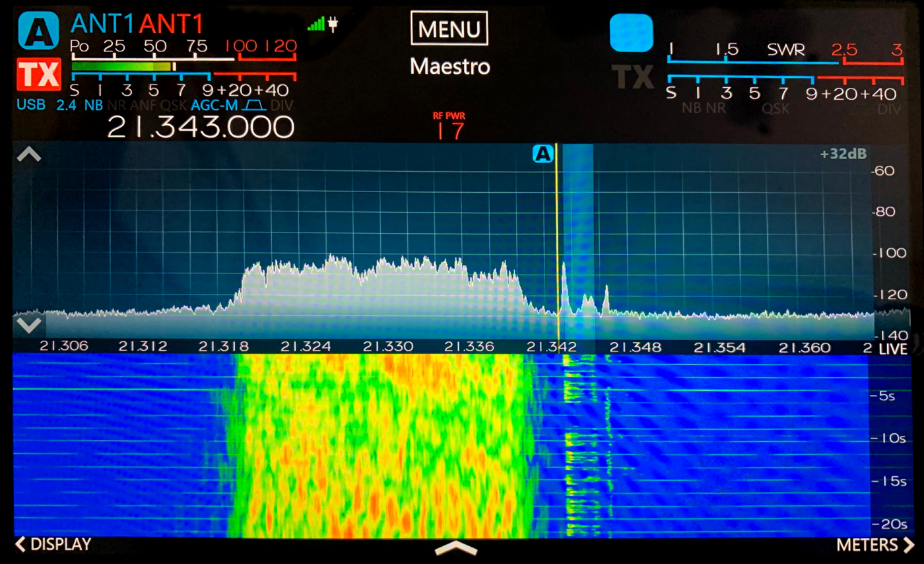Viewport: 924px width, 564px height.
Task: Tap the LIVE waterfall label
Action: click(892, 348)
